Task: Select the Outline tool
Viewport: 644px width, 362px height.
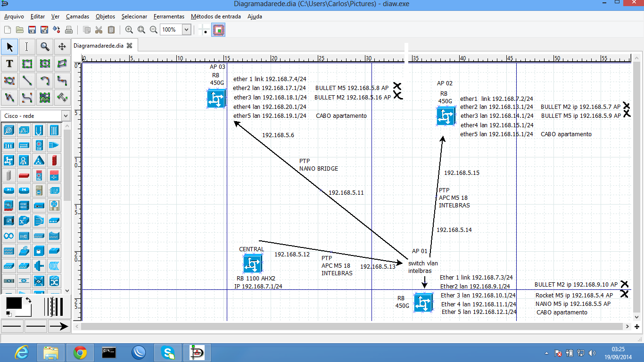Action: coord(62,98)
